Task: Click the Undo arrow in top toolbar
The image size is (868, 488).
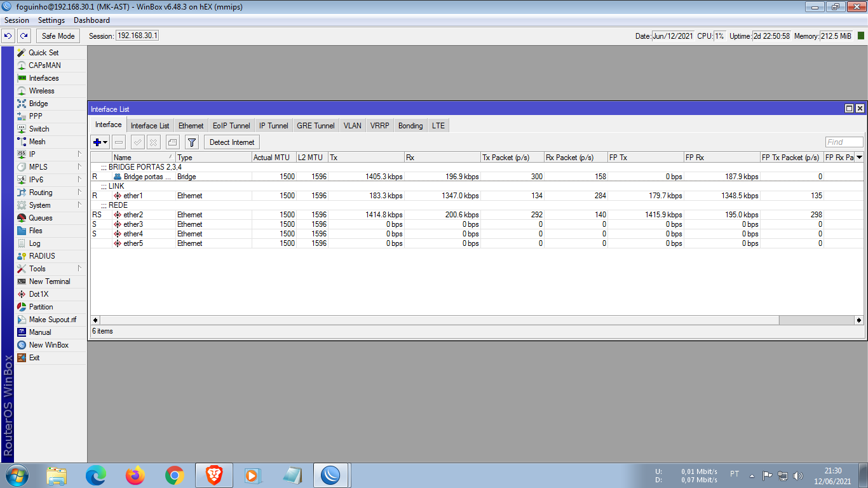Action: click(x=9, y=36)
